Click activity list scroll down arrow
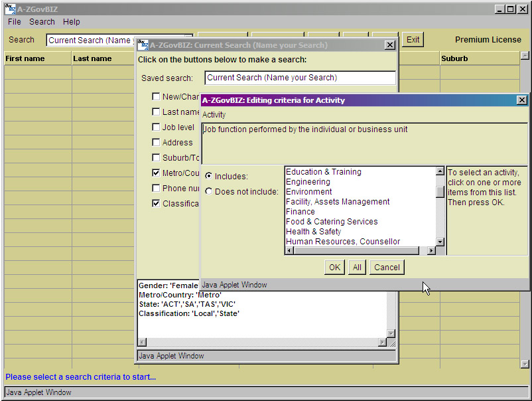This screenshot has width=532, height=401. click(x=440, y=242)
